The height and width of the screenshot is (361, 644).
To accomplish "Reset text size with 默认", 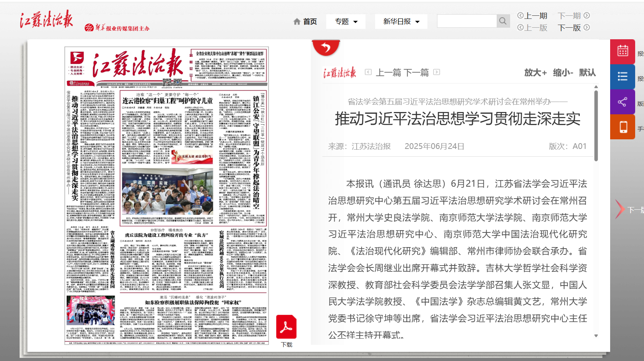I will 587,72.
